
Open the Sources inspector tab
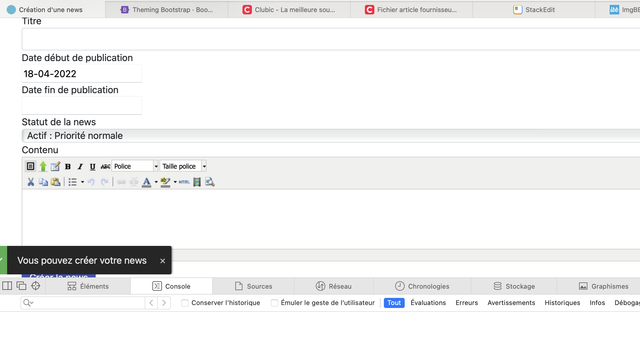tap(253, 286)
